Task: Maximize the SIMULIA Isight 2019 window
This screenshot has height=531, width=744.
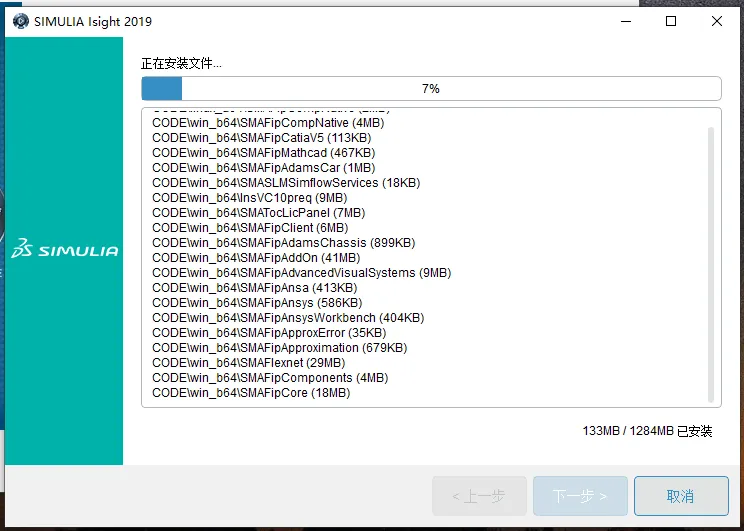Action: coord(671,21)
